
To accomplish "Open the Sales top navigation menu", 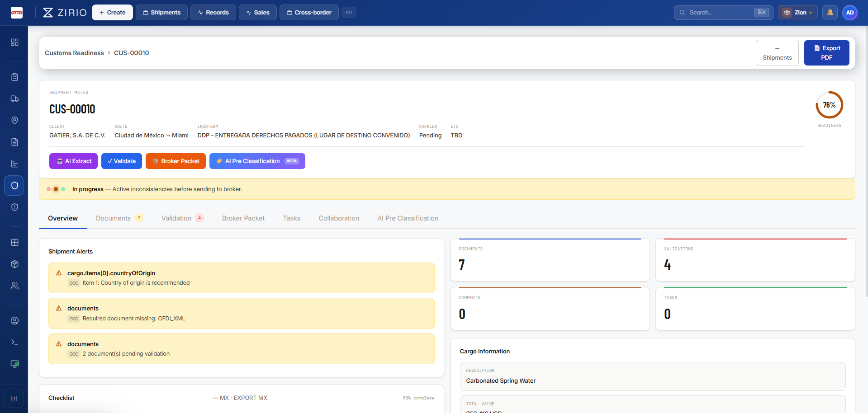I will point(258,13).
